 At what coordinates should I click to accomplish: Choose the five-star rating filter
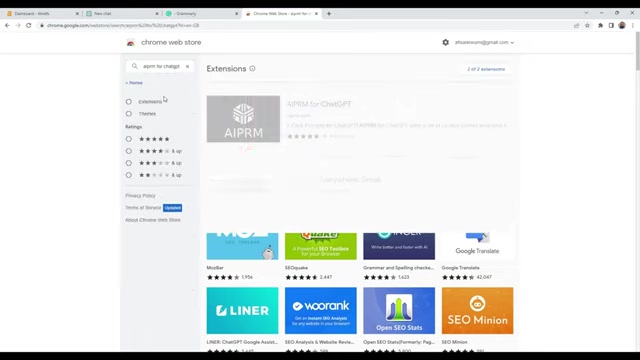pos(129,139)
